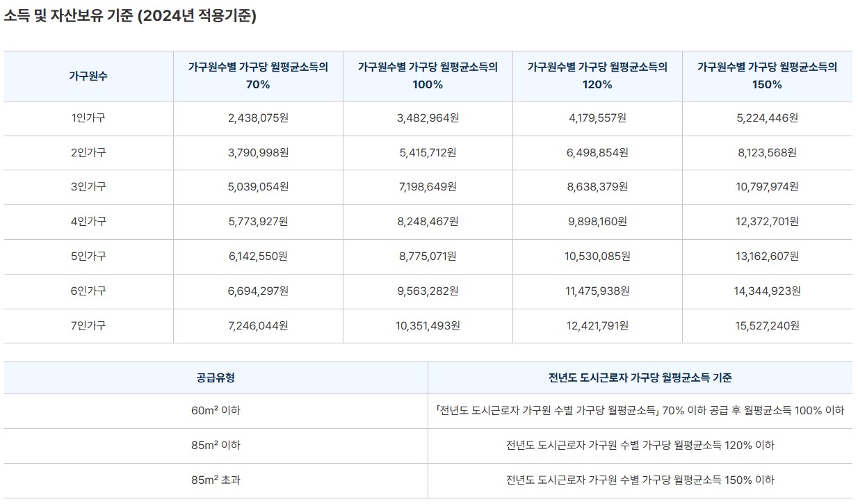
Task: Select the 7인가구 row label
Action: pos(88,325)
